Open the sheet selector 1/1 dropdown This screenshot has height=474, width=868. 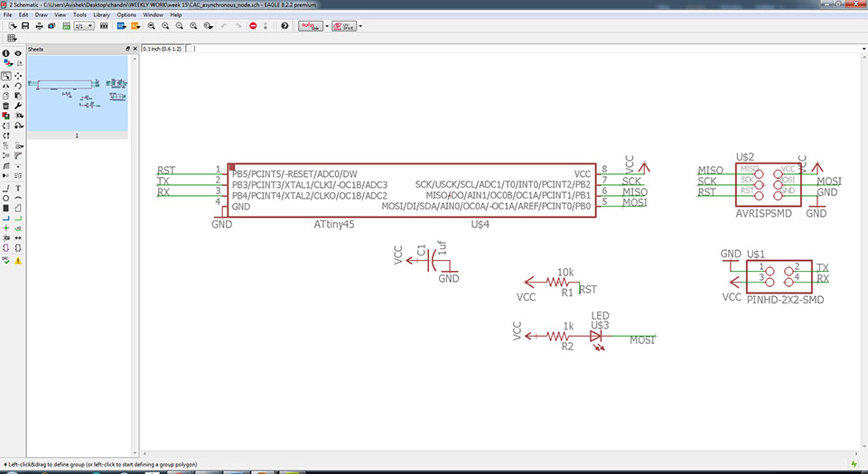pyautogui.click(x=84, y=26)
